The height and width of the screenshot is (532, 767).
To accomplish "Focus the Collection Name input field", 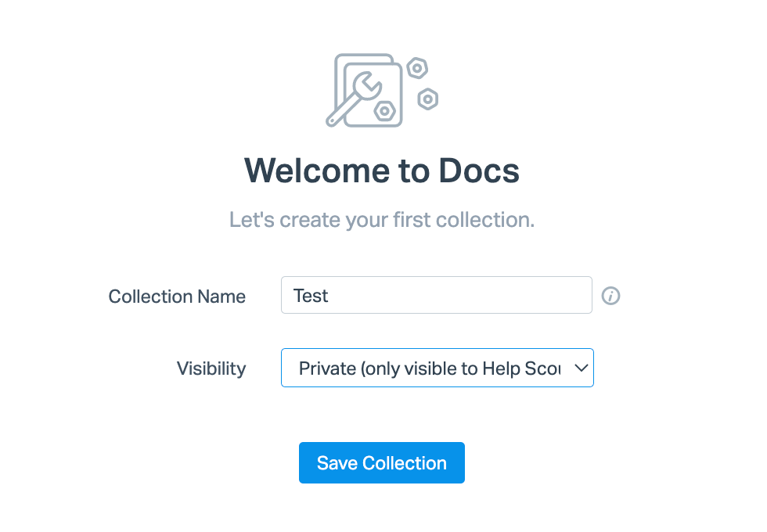I will point(437,295).
